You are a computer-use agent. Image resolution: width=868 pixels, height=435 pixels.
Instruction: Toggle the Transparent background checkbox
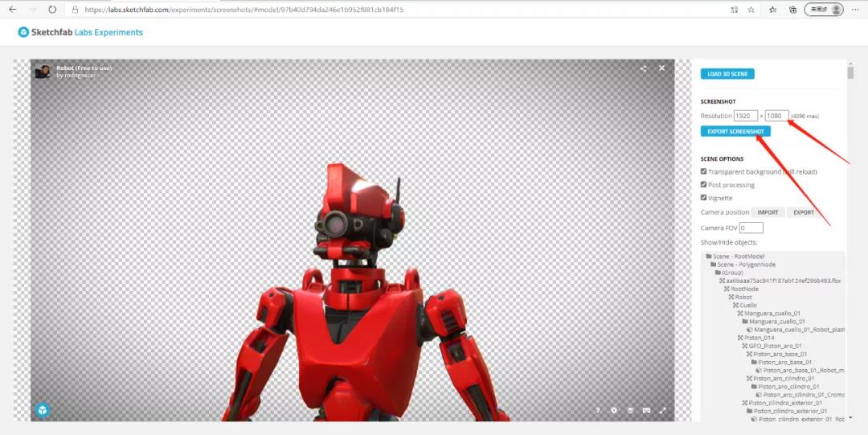click(703, 172)
